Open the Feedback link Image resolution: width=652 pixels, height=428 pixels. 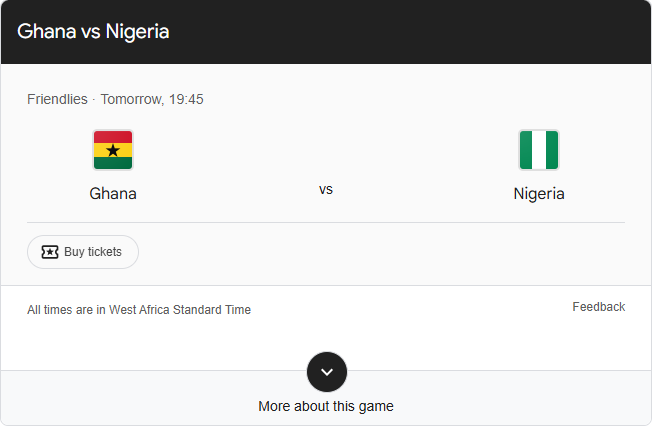(x=598, y=307)
